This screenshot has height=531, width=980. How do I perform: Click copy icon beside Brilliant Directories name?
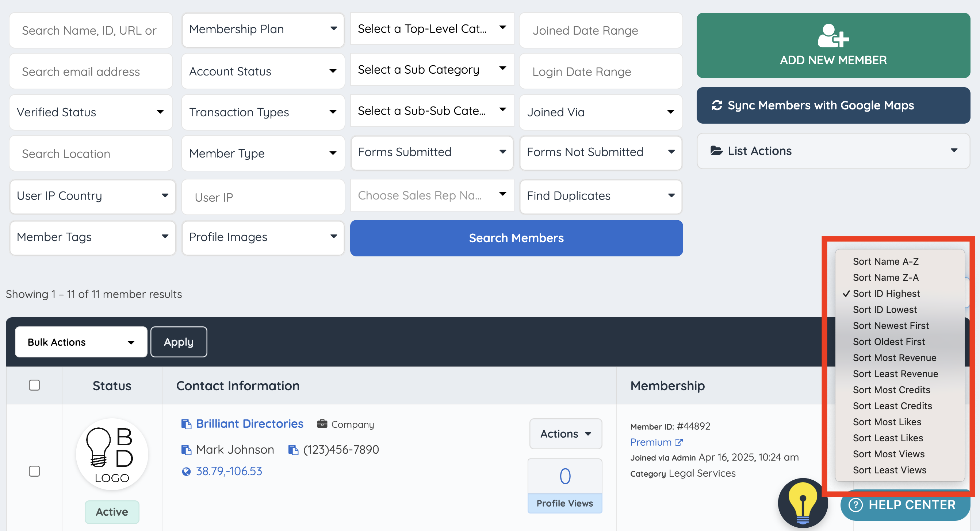click(186, 424)
